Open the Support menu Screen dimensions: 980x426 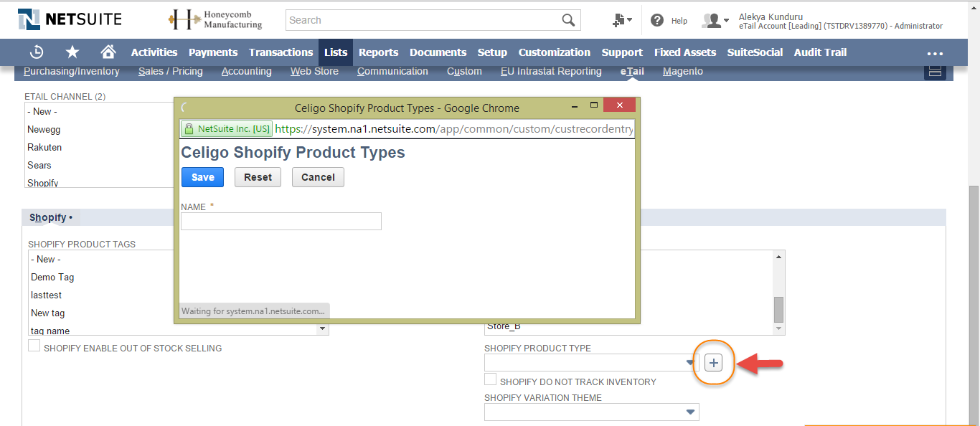pyautogui.click(x=622, y=52)
